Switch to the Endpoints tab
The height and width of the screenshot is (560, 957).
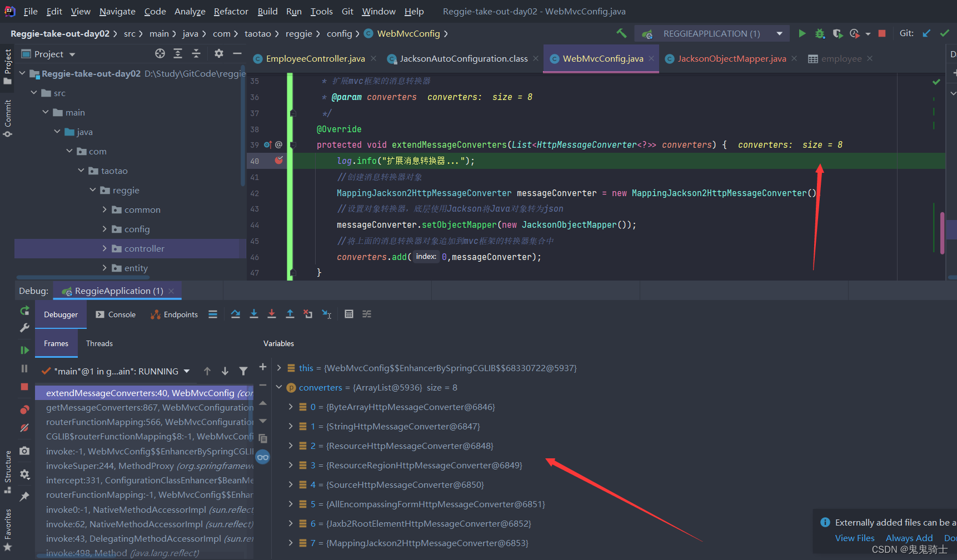tap(174, 314)
